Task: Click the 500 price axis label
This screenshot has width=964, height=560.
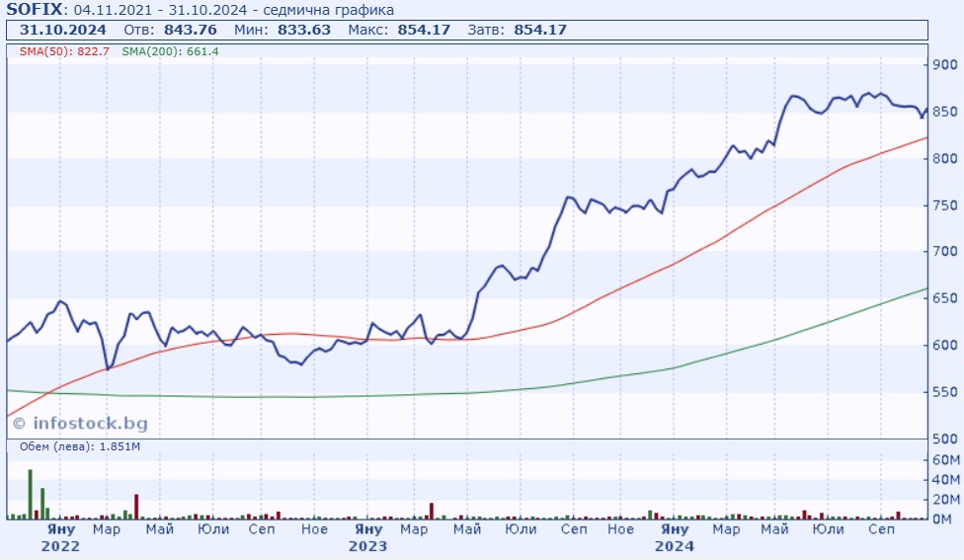Action: point(946,439)
